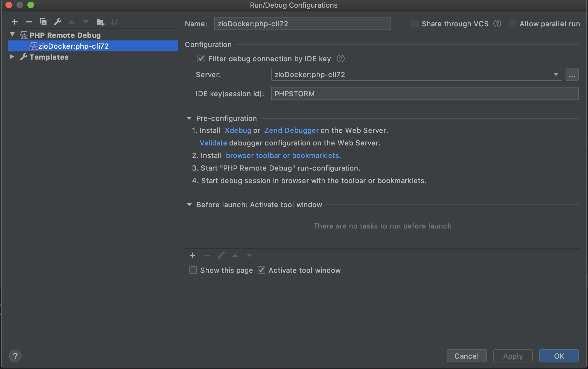
Task: Create a new folder for configurations
Action: [100, 22]
